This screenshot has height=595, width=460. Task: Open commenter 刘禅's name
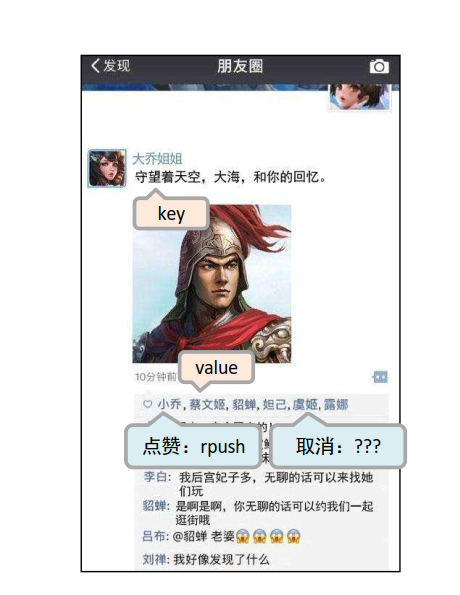click(154, 559)
